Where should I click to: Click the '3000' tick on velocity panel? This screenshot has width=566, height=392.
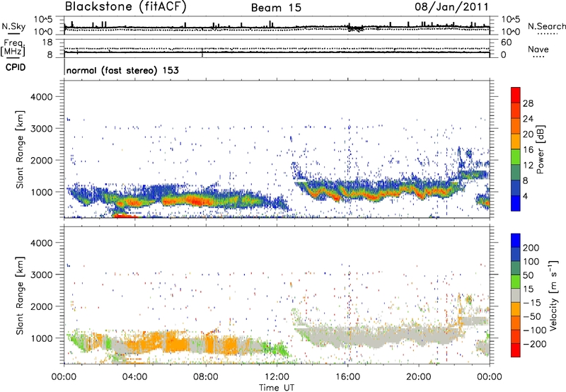coord(41,275)
